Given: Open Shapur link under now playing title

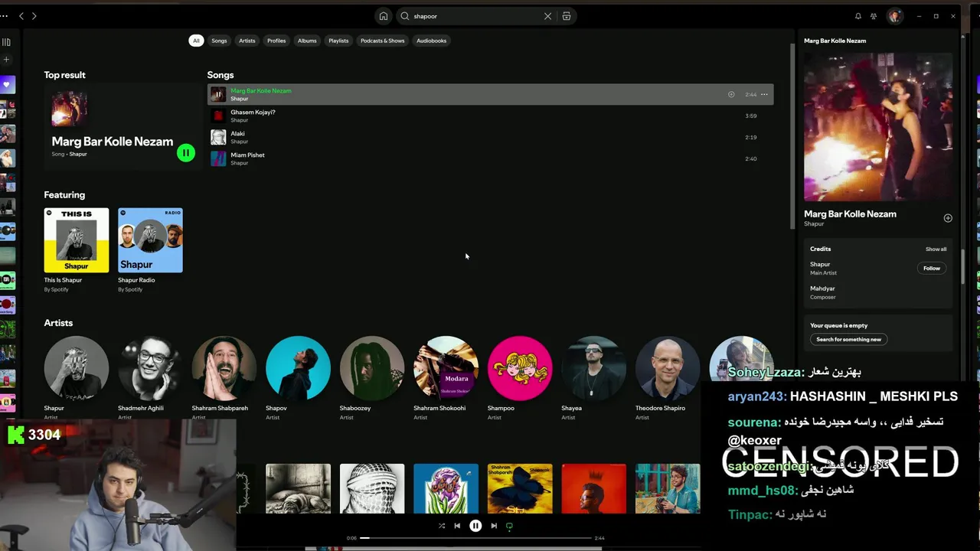Looking at the screenshot, I should click(x=814, y=223).
